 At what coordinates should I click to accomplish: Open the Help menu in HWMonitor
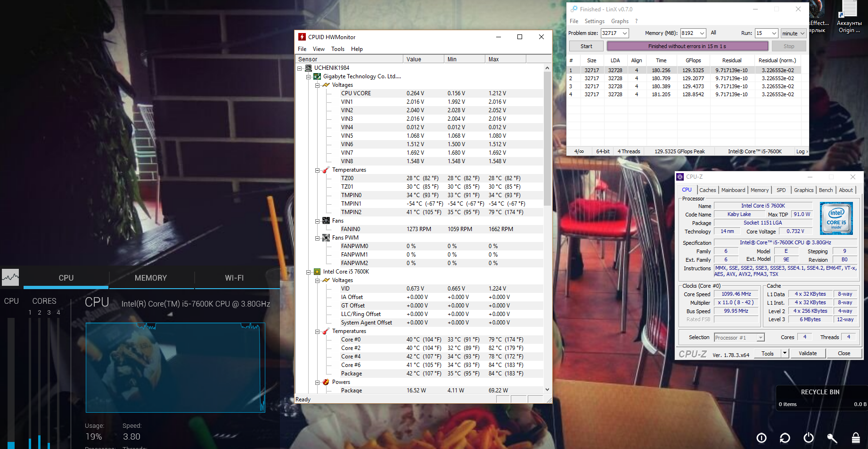point(357,49)
